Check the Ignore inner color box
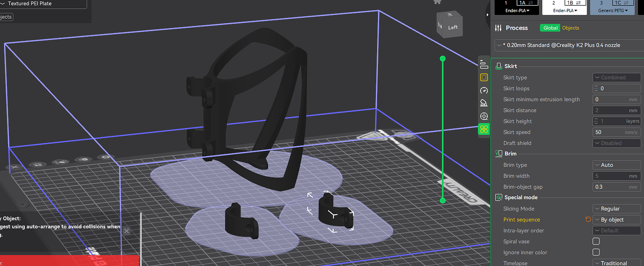 point(596,252)
